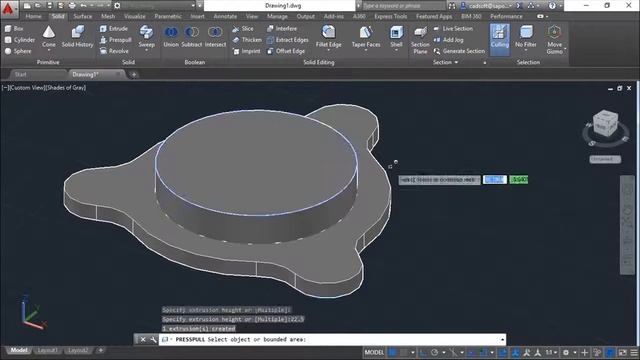The width and height of the screenshot is (640, 360).
Task: Open the Help dropdown arrow
Action: (560, 6)
